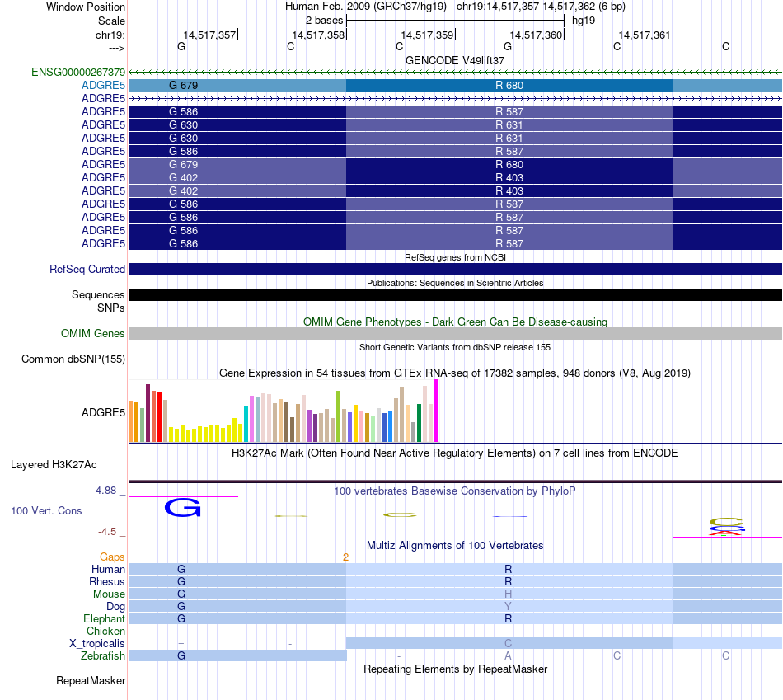Click the black ADGRE5 label beside expression bars
This screenshot has height=700, width=783.
[103, 412]
